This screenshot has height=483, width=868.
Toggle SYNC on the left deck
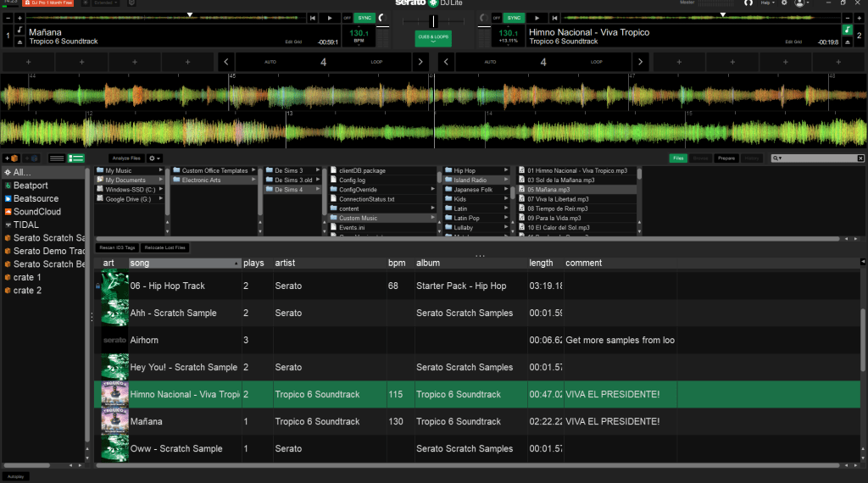(x=364, y=18)
